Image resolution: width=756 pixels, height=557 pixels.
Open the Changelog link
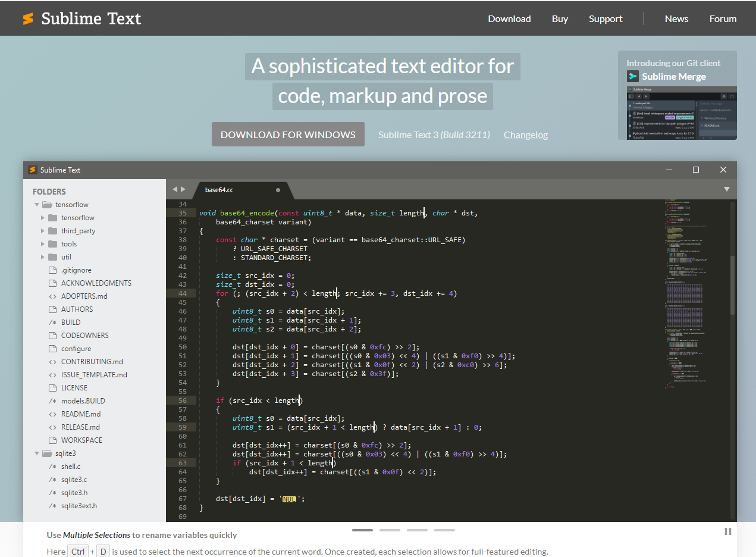(526, 135)
